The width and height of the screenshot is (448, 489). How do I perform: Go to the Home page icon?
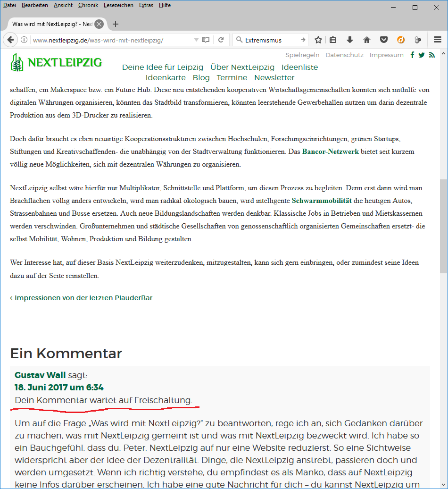pyautogui.click(x=367, y=40)
